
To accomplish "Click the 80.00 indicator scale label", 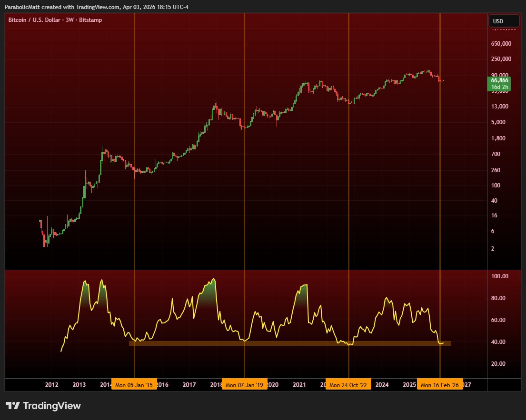I will tap(498, 298).
